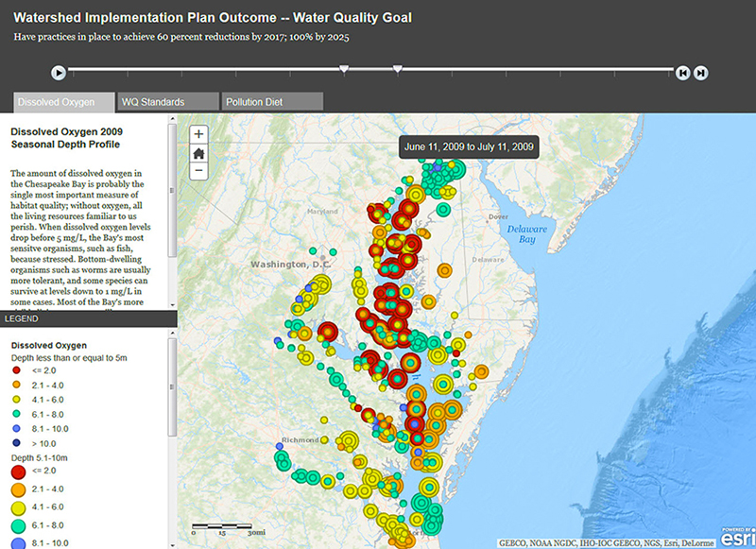Viewport: 756px width, 549px height.
Task: Click the Maryland state label
Action: click(x=322, y=211)
